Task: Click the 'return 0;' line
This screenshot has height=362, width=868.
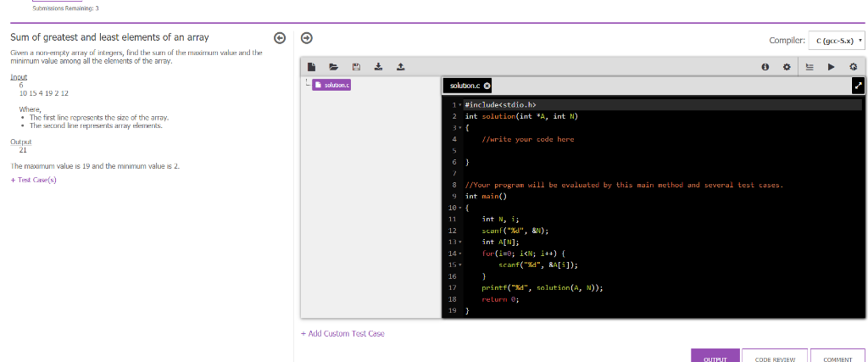Action: [500, 299]
